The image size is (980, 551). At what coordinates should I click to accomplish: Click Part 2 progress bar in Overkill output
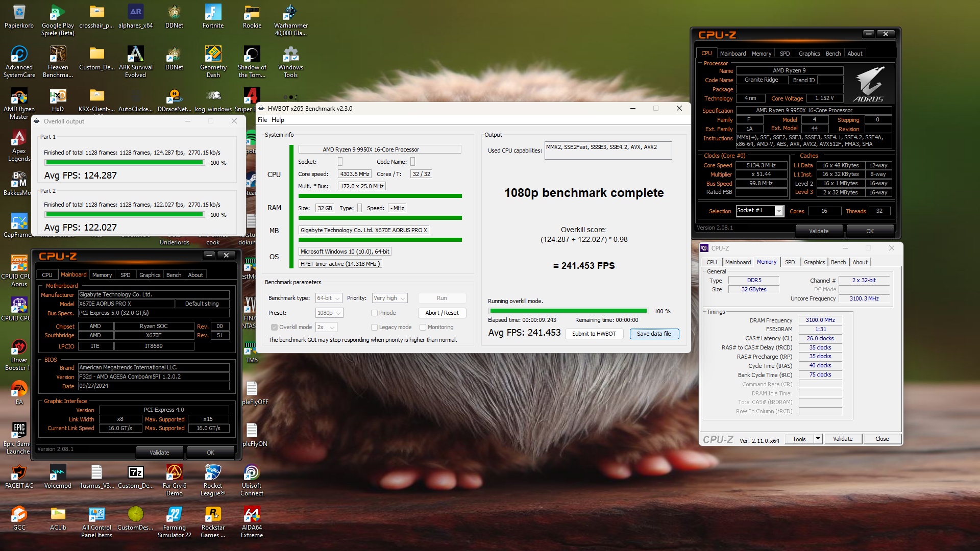tap(125, 215)
